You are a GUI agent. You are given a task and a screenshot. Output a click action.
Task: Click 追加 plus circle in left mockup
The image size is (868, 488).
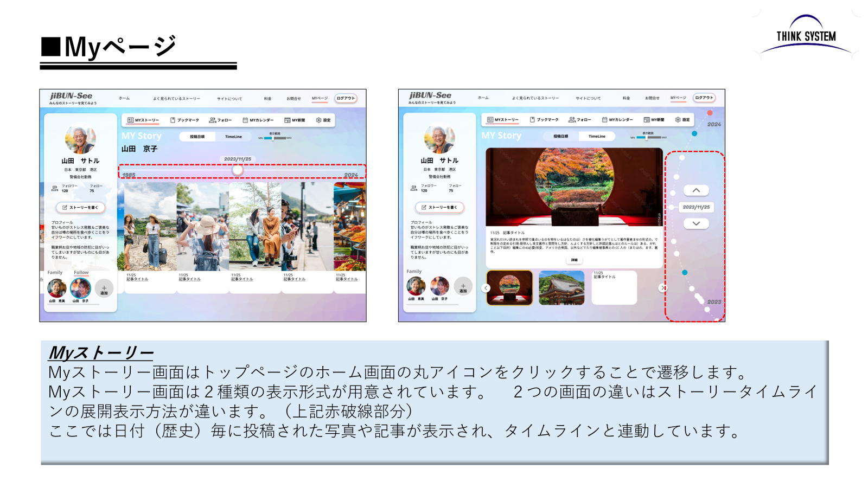point(104,288)
